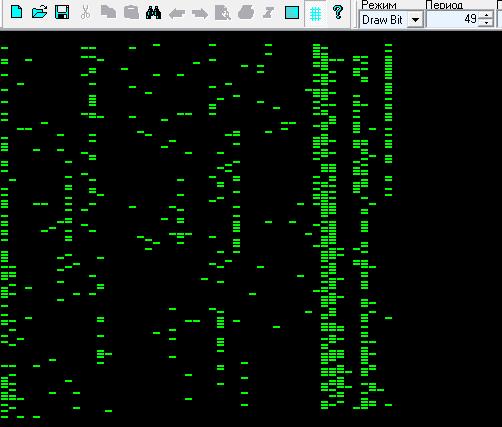502x427 pixels.
Task: Click the grayed printer-like toolbar icon
Action: click(246, 12)
